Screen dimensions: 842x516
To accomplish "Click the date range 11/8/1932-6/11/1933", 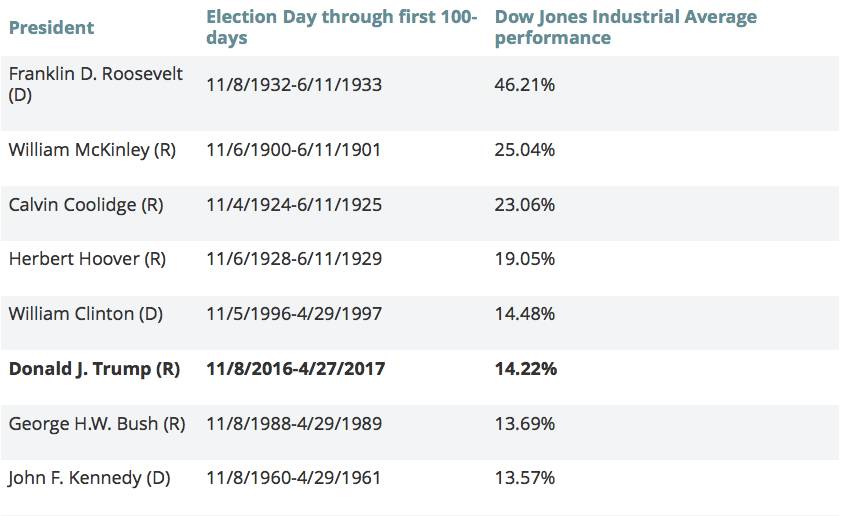I will (294, 85).
